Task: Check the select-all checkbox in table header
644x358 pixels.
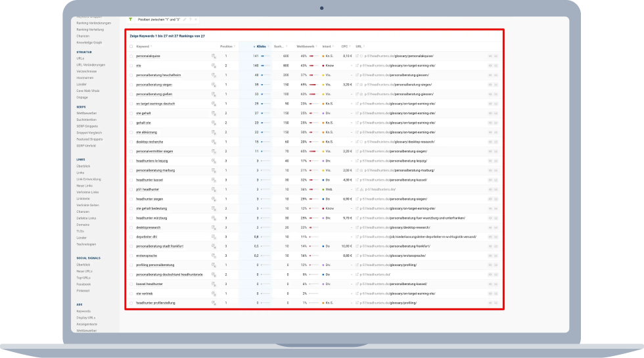Action: [x=131, y=47]
